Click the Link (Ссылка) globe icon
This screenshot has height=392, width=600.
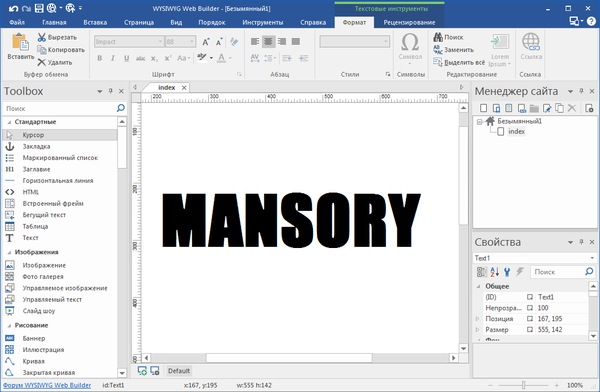531,42
